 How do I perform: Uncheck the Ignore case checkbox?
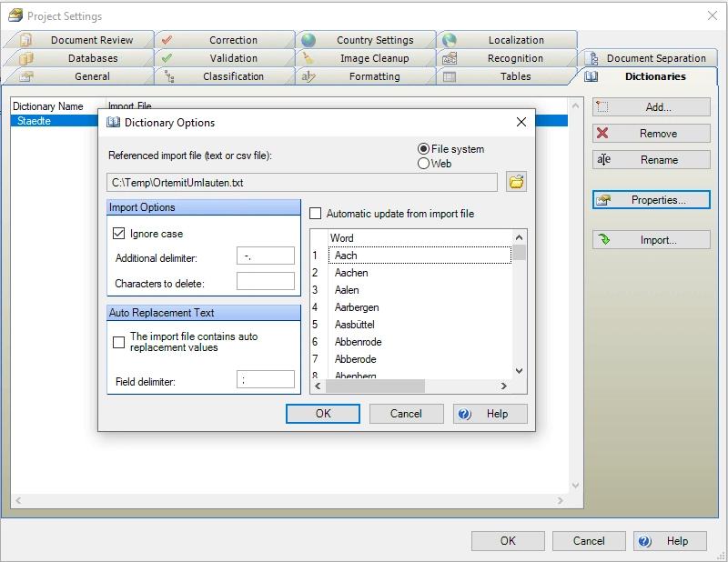[x=118, y=234]
